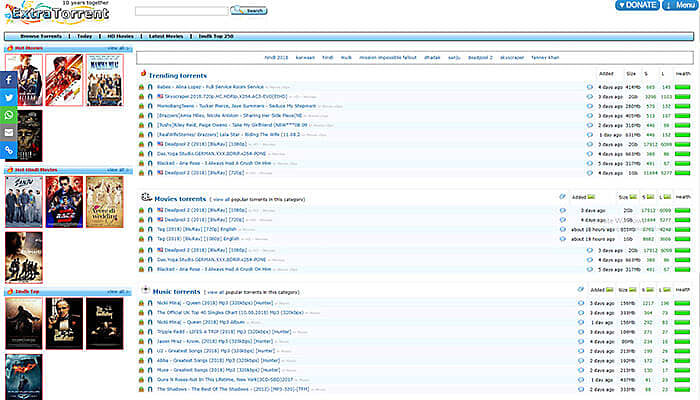The width and height of the screenshot is (700, 400).
Task: Open Browse Torrents in the navigation bar
Action: click(x=41, y=36)
